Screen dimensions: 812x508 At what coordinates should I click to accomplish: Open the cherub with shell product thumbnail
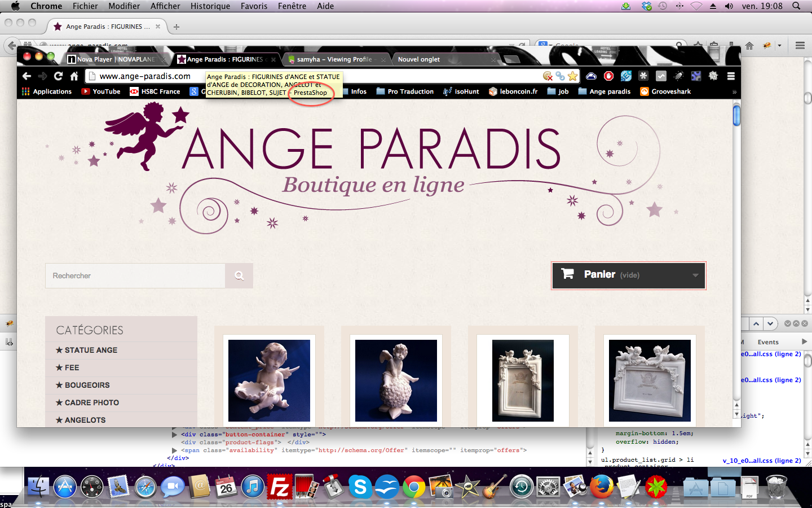point(269,380)
